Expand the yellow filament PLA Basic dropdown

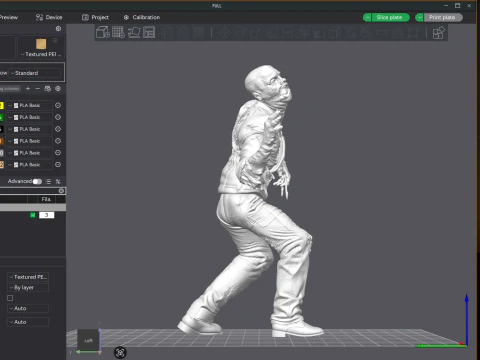click(29, 105)
